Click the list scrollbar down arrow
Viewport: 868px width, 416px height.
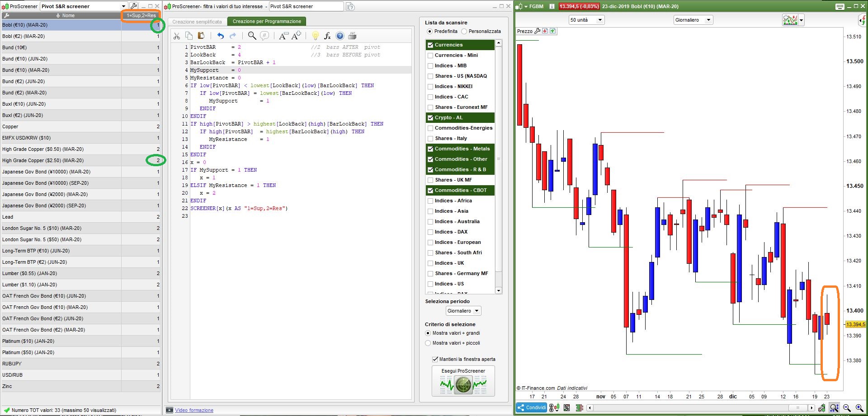[499, 290]
